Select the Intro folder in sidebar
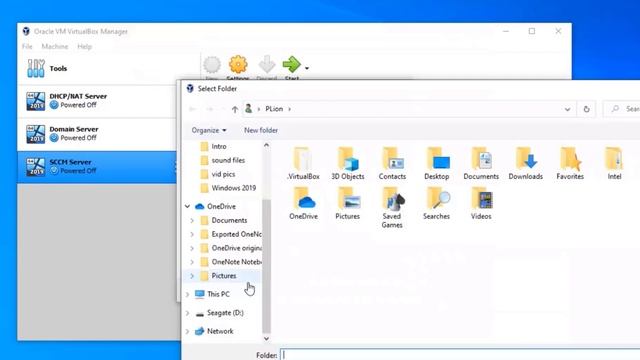The width and height of the screenshot is (640, 360). pyautogui.click(x=219, y=146)
